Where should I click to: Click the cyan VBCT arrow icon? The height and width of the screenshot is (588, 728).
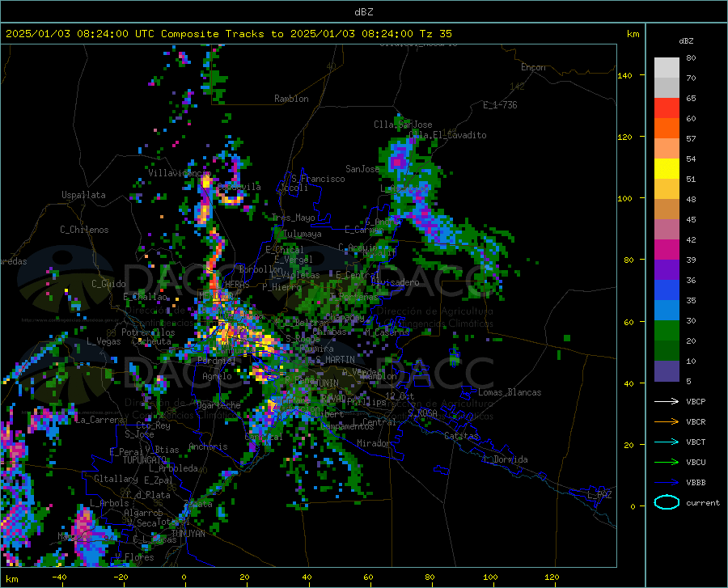click(667, 442)
